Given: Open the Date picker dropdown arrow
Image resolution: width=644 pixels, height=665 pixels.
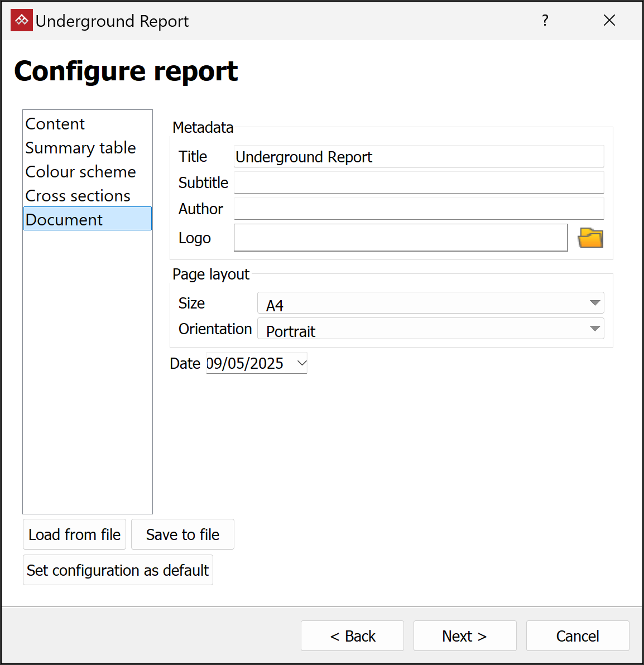Looking at the screenshot, I should [302, 363].
